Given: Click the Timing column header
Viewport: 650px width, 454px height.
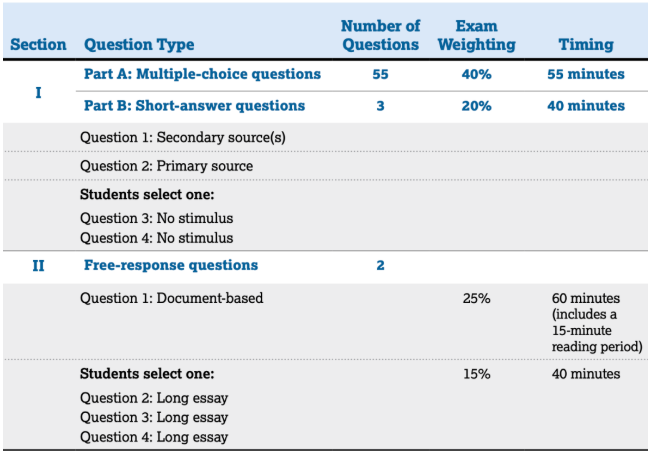Looking at the screenshot, I should coord(586,44).
